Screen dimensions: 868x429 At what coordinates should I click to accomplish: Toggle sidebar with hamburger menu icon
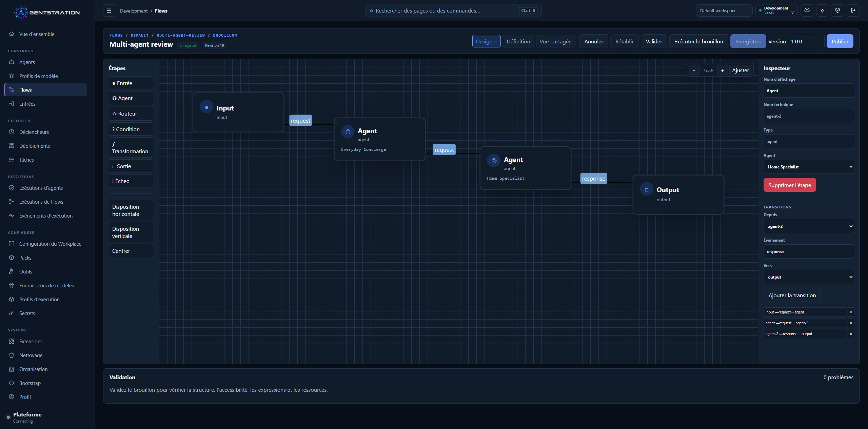pyautogui.click(x=109, y=11)
